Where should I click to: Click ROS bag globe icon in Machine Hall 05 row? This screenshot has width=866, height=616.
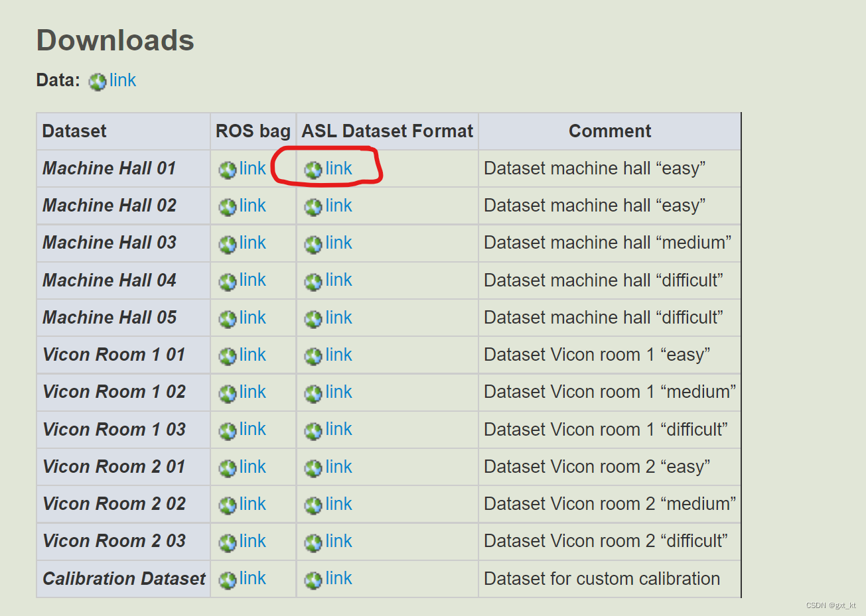(228, 320)
